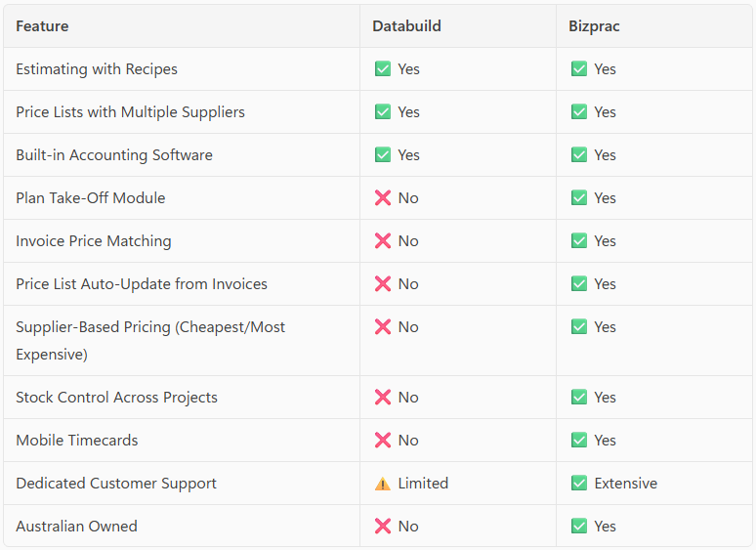This screenshot has height=550, width=756.
Task: Click the warning triangle for Dedicated Customer Support
Action: click(x=383, y=484)
